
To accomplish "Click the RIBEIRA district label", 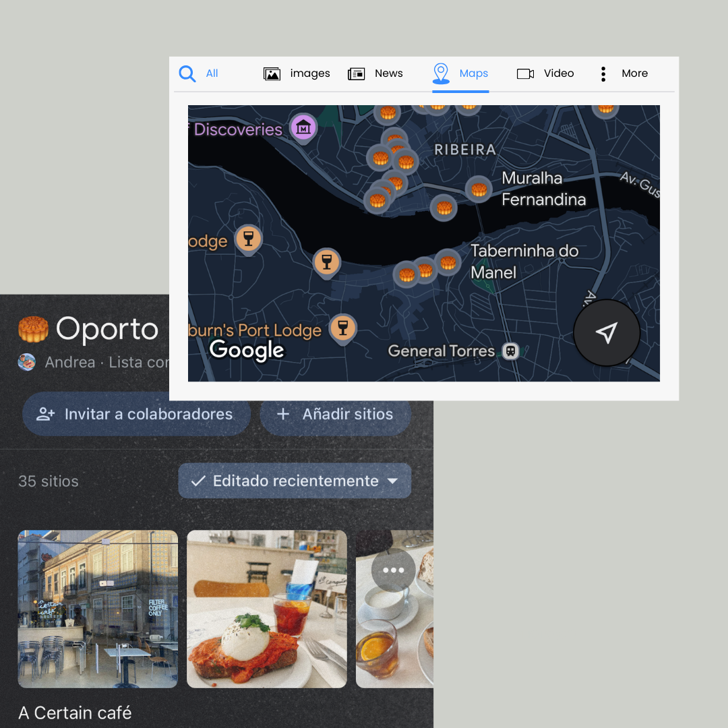I will tap(464, 150).
